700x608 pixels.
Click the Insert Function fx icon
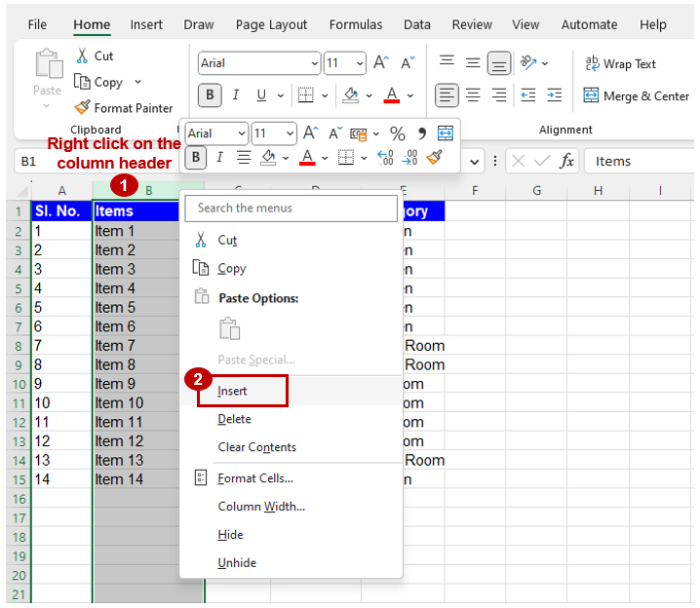tap(567, 161)
